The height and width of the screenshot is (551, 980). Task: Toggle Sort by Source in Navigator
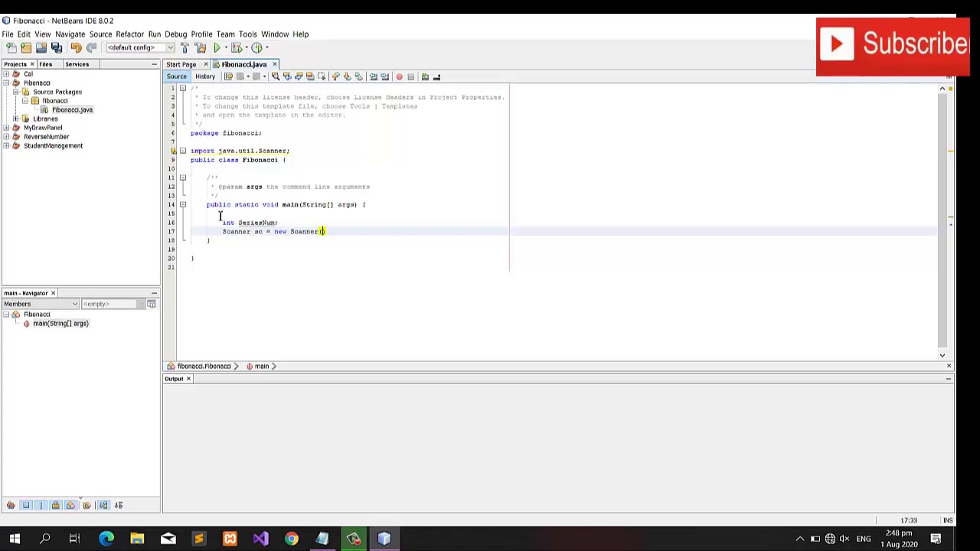119,505
